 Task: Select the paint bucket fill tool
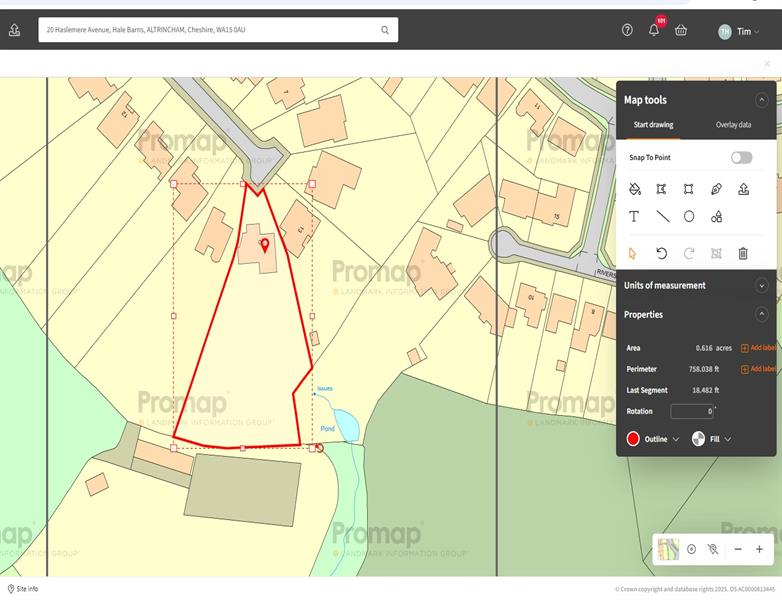pyautogui.click(x=634, y=189)
